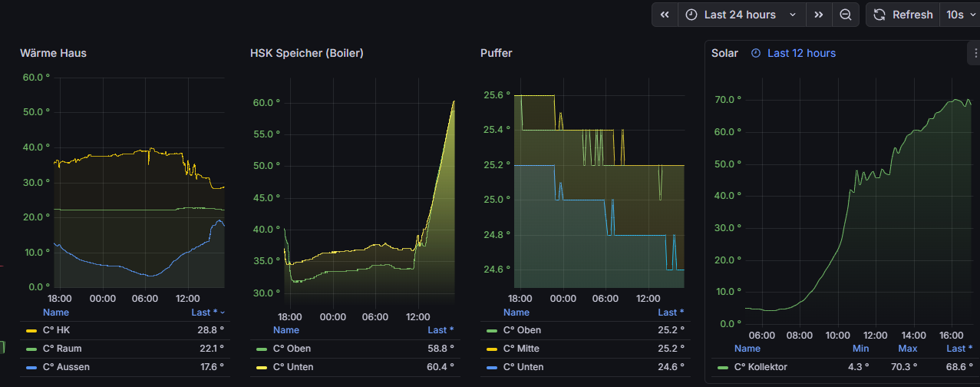Viewport: 980px width, 387px height.
Task: Expand the 10s refresh interval dropdown
Action: coord(959,15)
